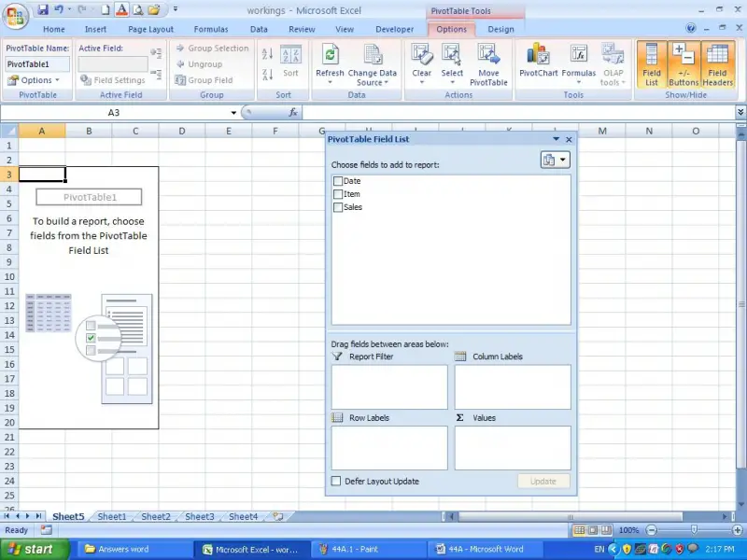Click the Developer ribbon tab

[x=394, y=29]
